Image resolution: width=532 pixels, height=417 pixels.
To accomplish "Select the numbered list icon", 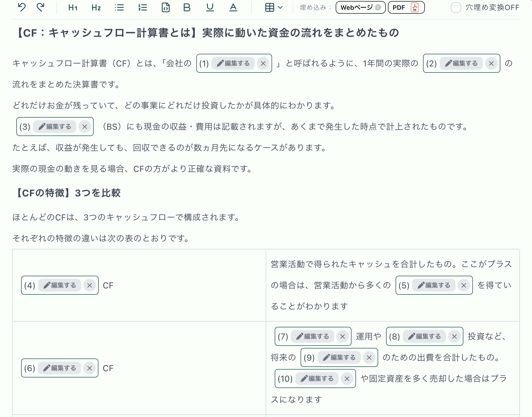I will point(142,8).
